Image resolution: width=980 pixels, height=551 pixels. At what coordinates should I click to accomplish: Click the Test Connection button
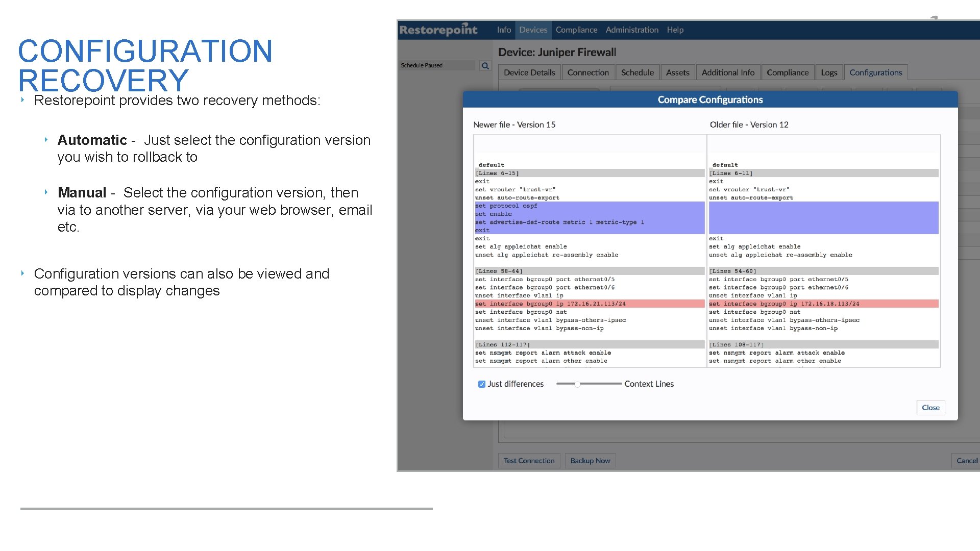(x=529, y=460)
